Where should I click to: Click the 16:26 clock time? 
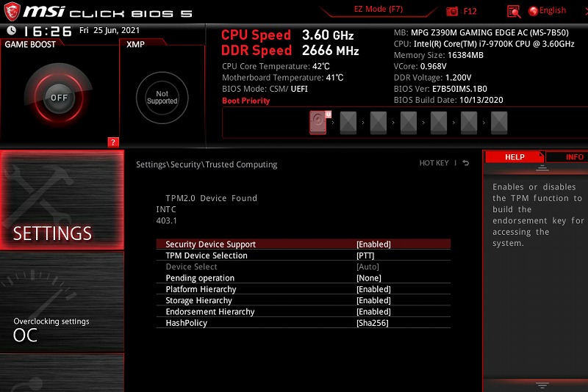click(x=48, y=31)
